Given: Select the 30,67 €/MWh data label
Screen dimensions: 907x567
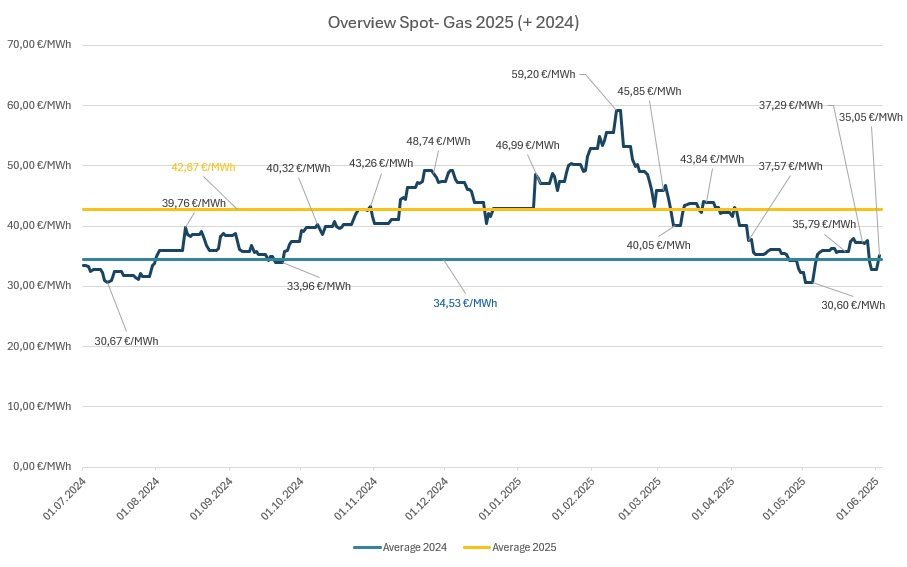Looking at the screenshot, I should point(126,341).
